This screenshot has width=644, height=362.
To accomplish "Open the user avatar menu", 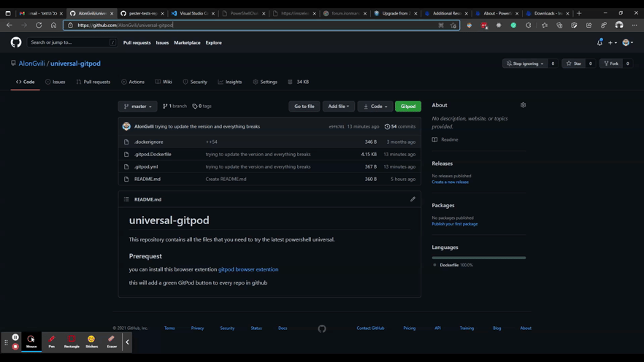I will coord(628,42).
